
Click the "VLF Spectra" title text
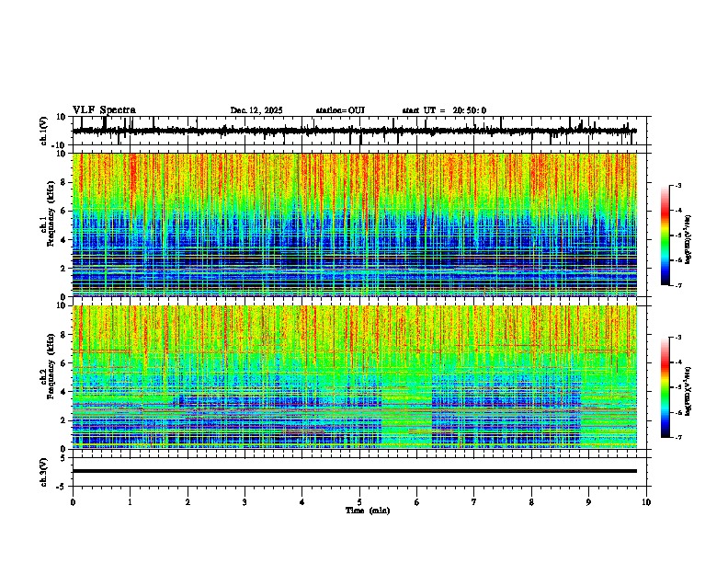tap(104, 110)
